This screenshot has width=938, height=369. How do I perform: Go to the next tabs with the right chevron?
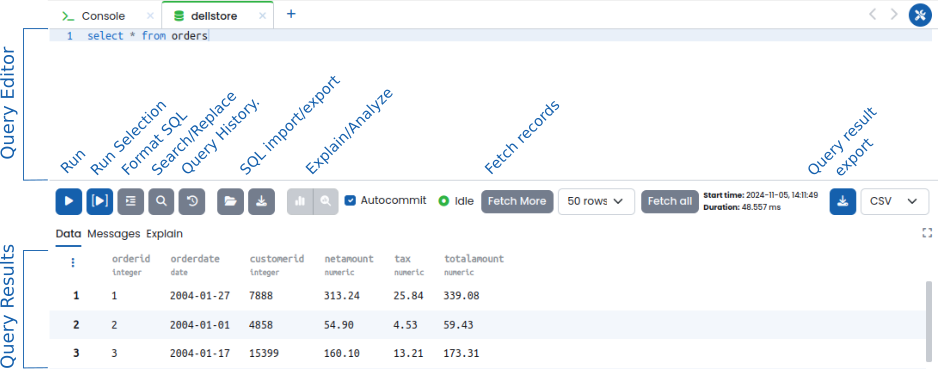point(894,14)
